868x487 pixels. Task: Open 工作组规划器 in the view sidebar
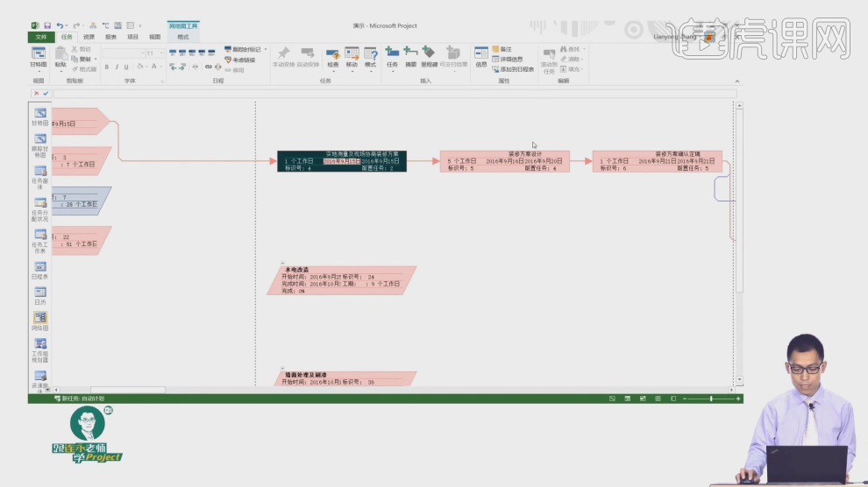(39, 349)
